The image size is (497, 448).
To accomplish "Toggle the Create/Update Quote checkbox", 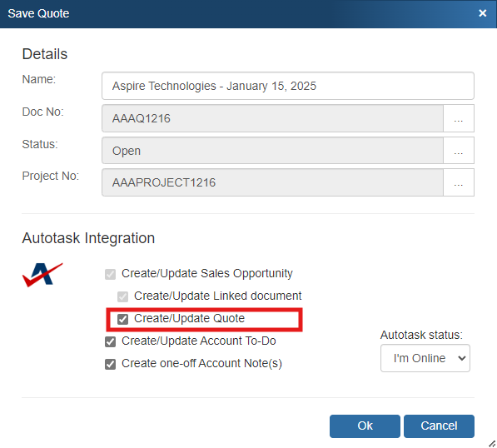I will coord(122,319).
